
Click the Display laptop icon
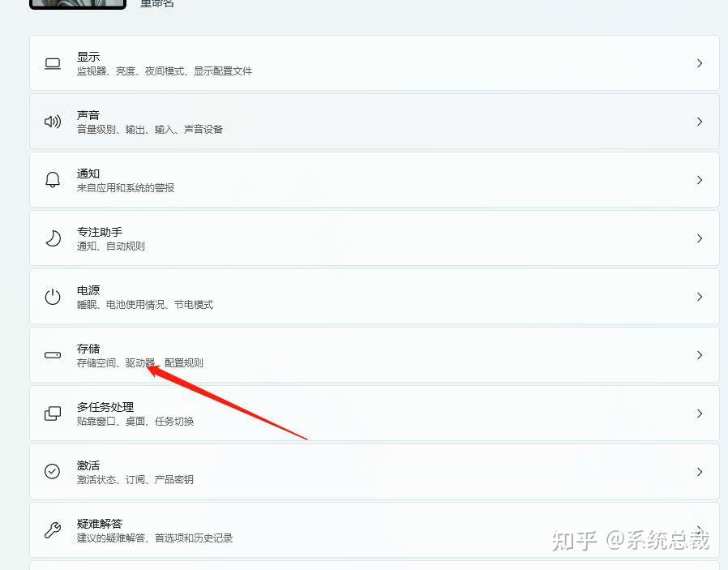53,63
